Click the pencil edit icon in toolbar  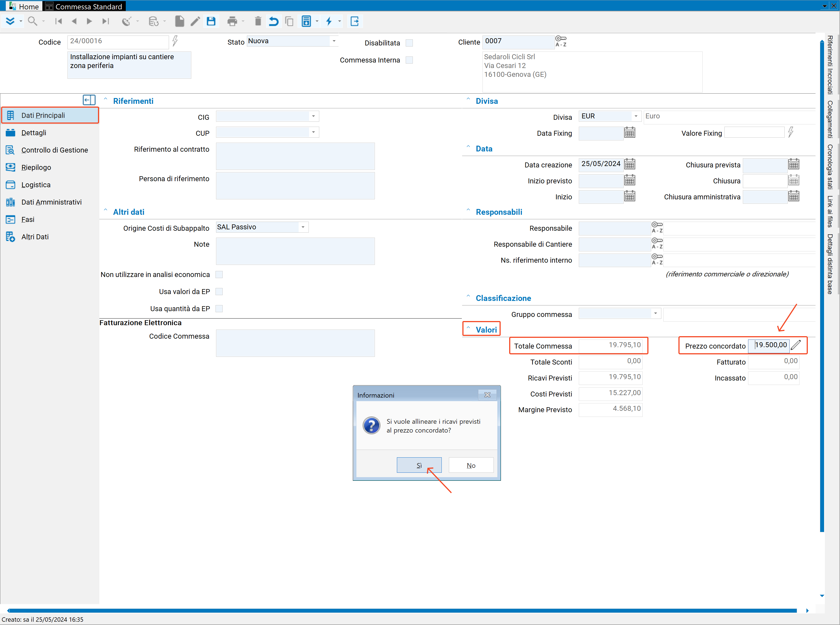tap(195, 21)
